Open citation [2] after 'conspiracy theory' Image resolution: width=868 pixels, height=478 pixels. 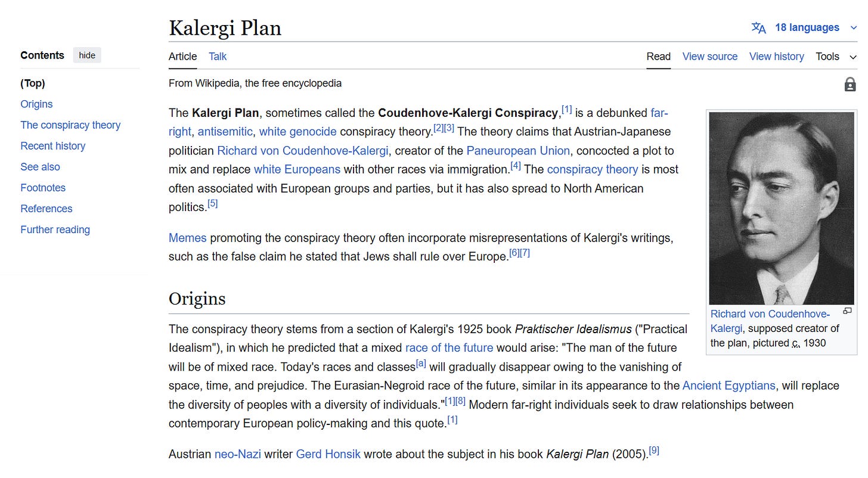(438, 128)
